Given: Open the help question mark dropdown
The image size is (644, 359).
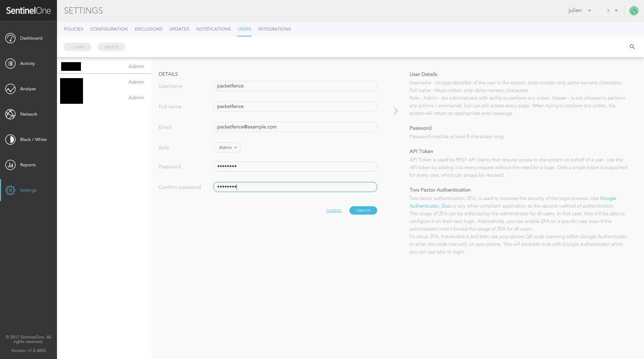Looking at the screenshot, I should click(x=611, y=11).
